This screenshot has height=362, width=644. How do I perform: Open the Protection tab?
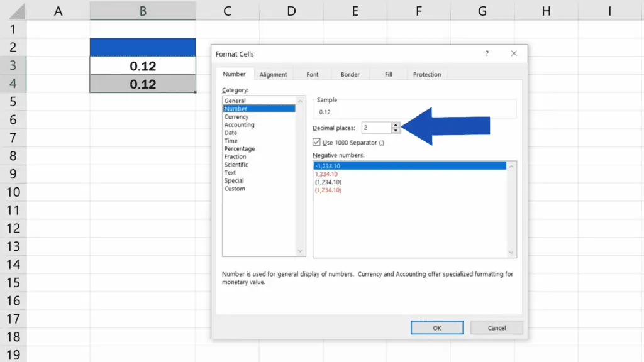427,74
